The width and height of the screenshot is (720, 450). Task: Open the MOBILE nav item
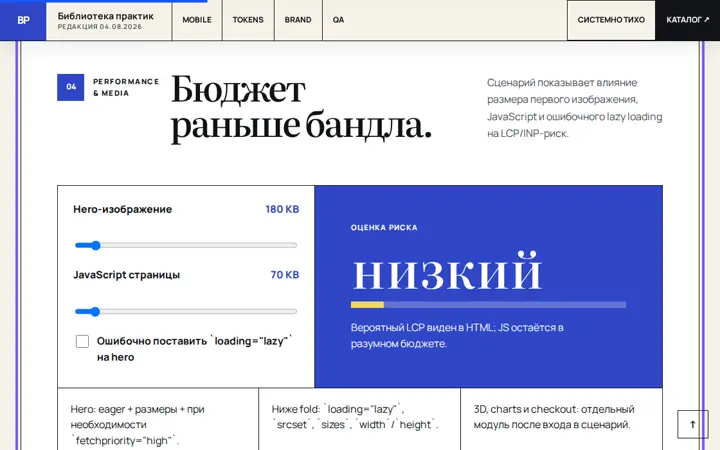coord(197,20)
